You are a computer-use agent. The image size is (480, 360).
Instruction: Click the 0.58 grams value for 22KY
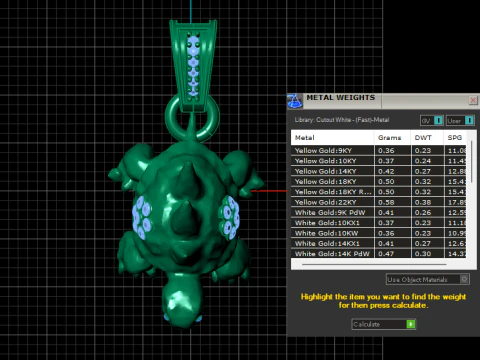386,202
